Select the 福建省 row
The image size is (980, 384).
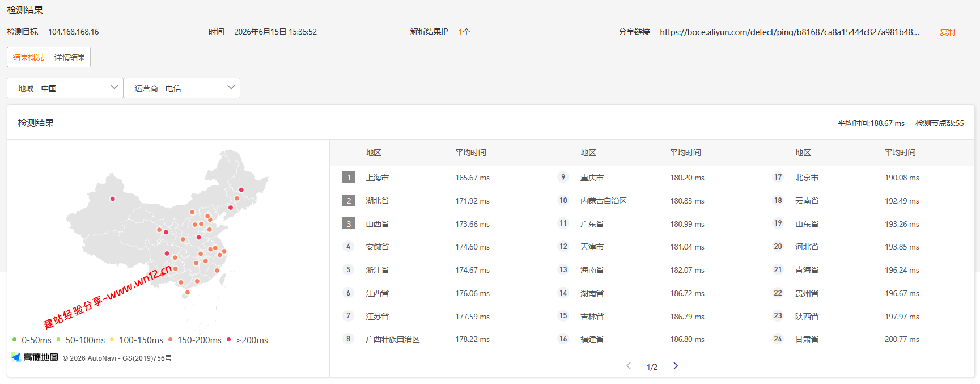(x=652, y=339)
